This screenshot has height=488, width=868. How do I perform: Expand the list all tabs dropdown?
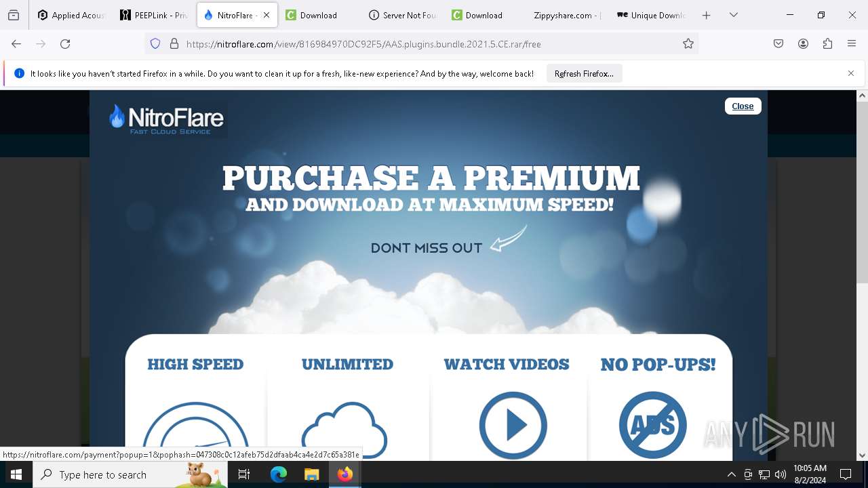click(x=734, y=15)
